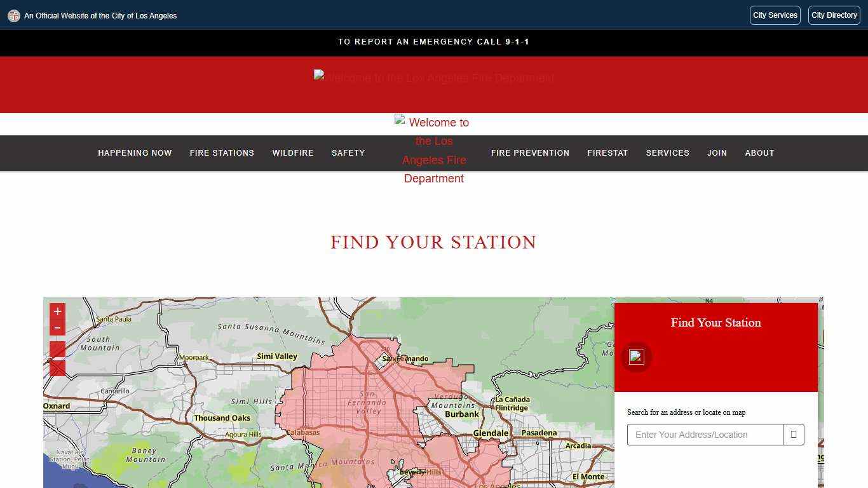Open the City Services page

[775, 15]
